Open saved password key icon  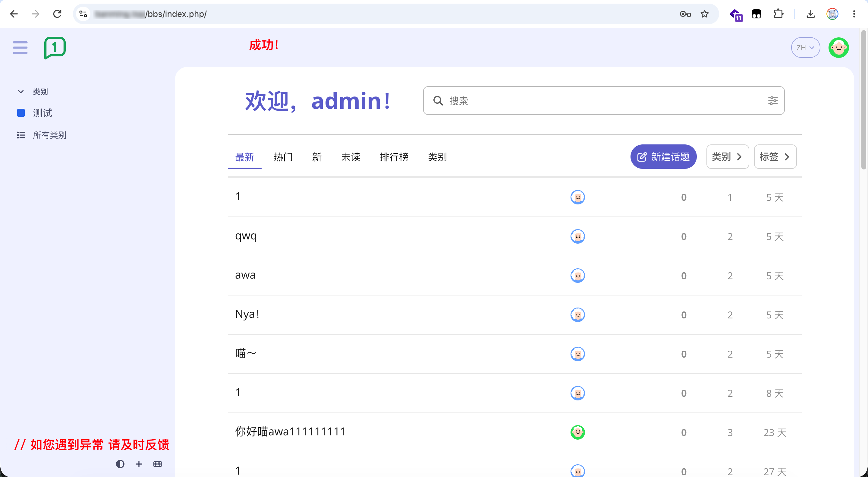[x=685, y=14]
